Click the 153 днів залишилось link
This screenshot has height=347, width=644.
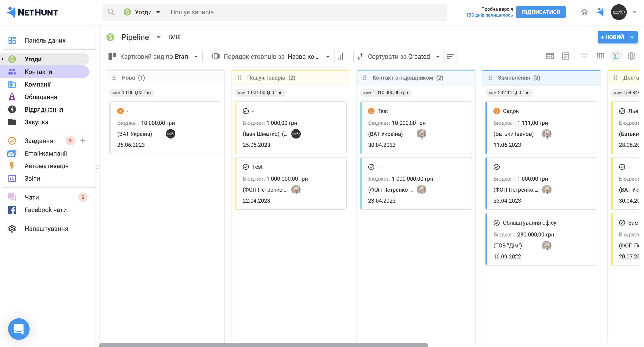click(x=489, y=15)
